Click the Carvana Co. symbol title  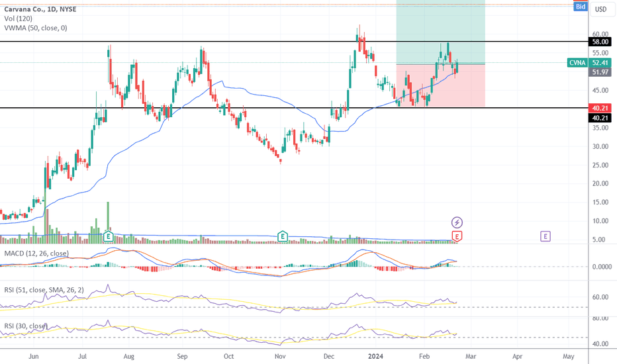coord(40,9)
